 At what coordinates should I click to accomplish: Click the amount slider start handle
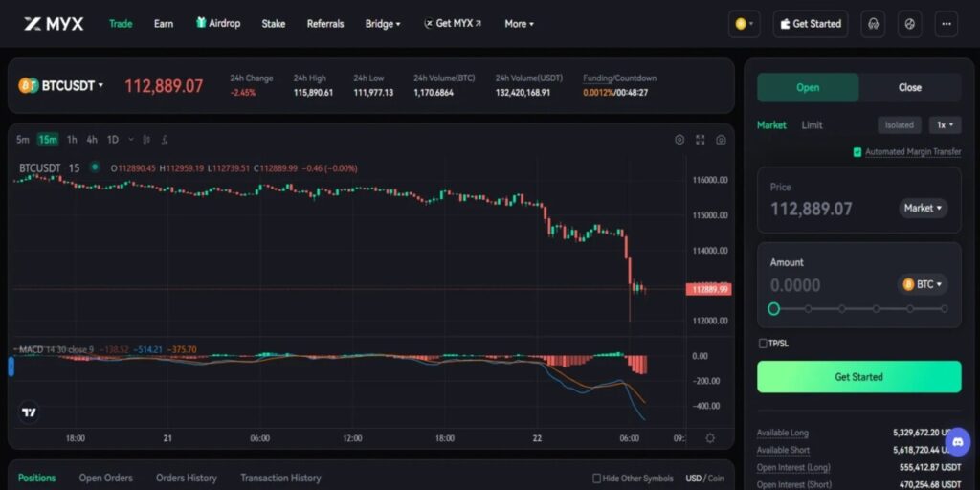[x=773, y=309]
